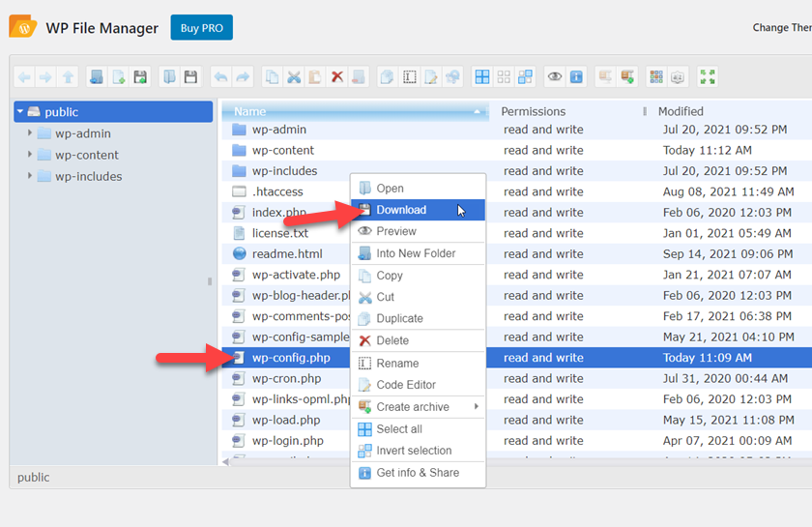Expand the wp-content tree folder

click(30, 154)
